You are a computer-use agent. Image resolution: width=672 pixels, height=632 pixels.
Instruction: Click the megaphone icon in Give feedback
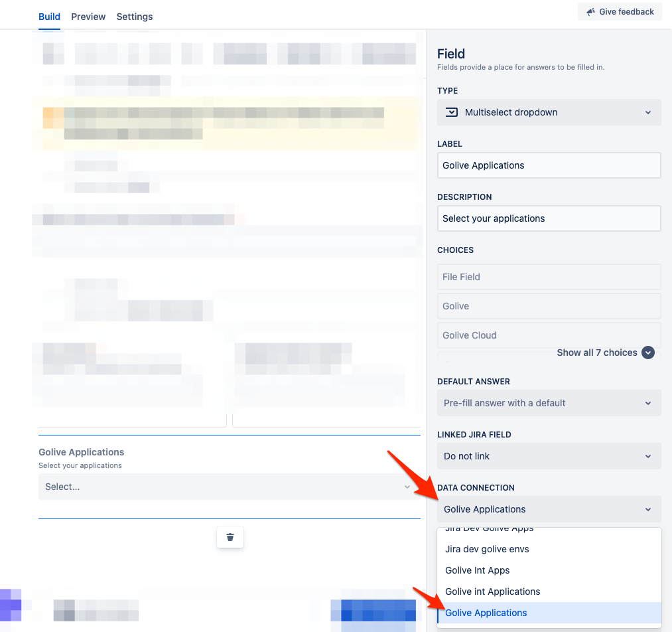(590, 12)
